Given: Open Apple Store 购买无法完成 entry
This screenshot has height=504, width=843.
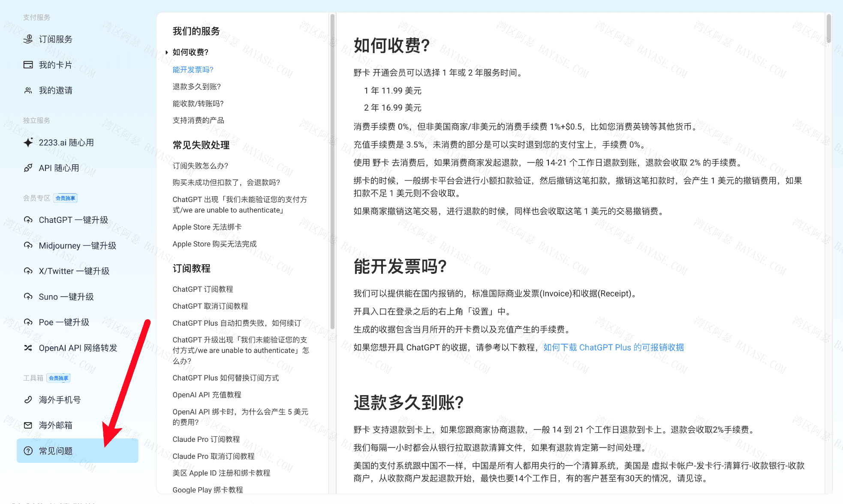Looking at the screenshot, I should click(x=215, y=244).
